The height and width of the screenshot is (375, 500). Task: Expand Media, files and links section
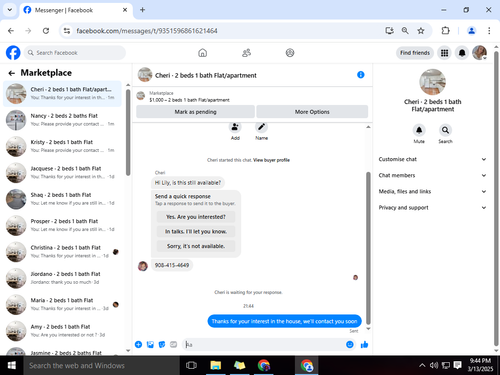(x=432, y=191)
